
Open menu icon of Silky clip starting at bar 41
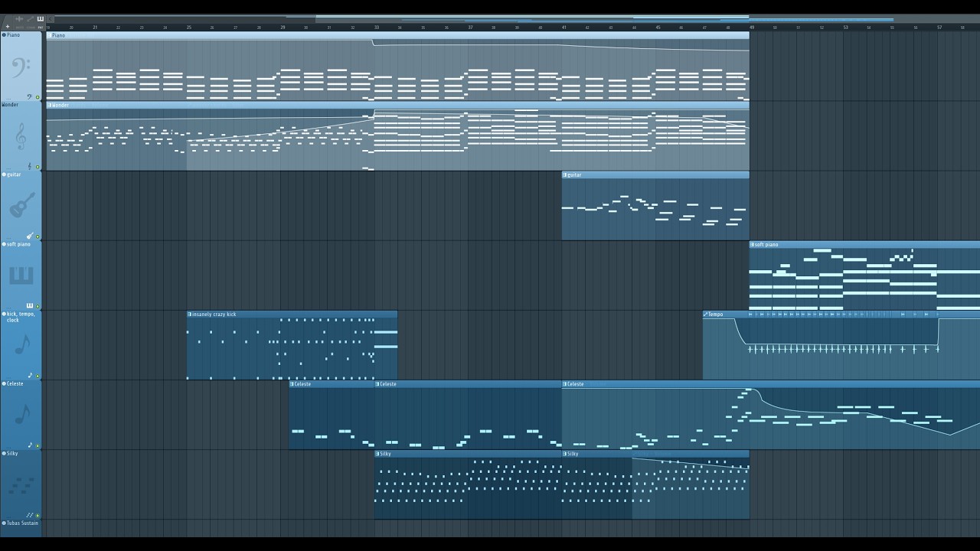coord(565,453)
